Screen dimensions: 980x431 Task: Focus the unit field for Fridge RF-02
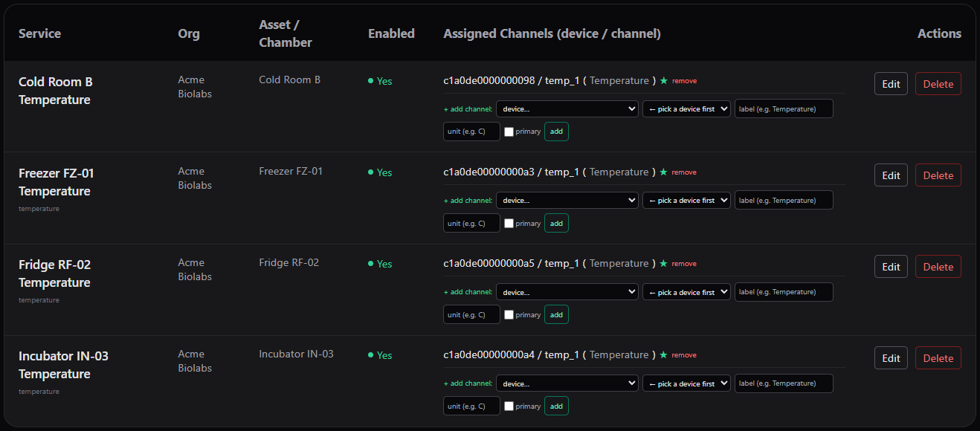471,314
